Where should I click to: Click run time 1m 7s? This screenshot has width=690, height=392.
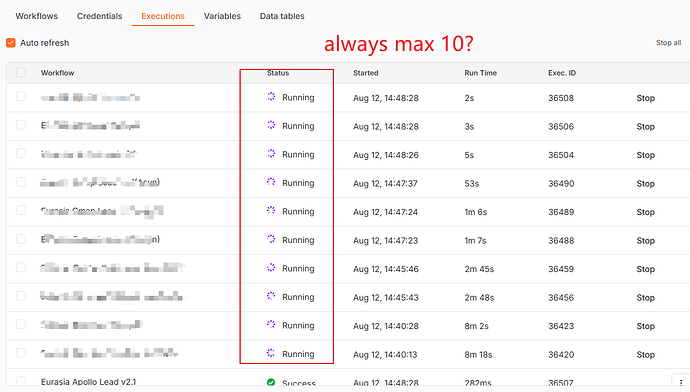[x=475, y=241]
